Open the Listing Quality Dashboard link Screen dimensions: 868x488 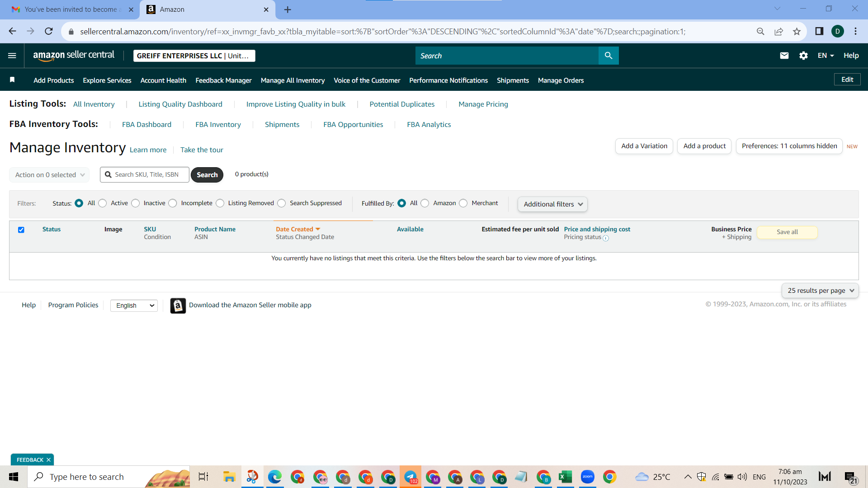coord(180,104)
